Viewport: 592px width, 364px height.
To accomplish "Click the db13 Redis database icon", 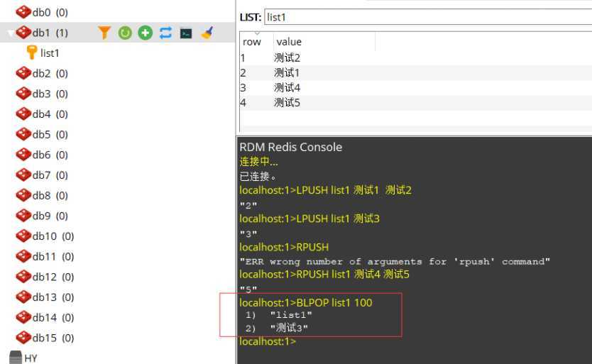I will pos(23,297).
